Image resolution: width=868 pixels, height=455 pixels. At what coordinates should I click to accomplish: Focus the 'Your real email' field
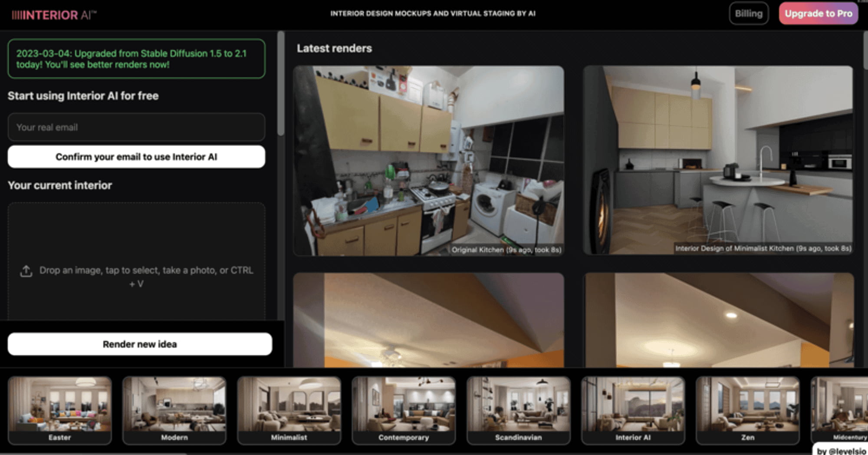136,127
